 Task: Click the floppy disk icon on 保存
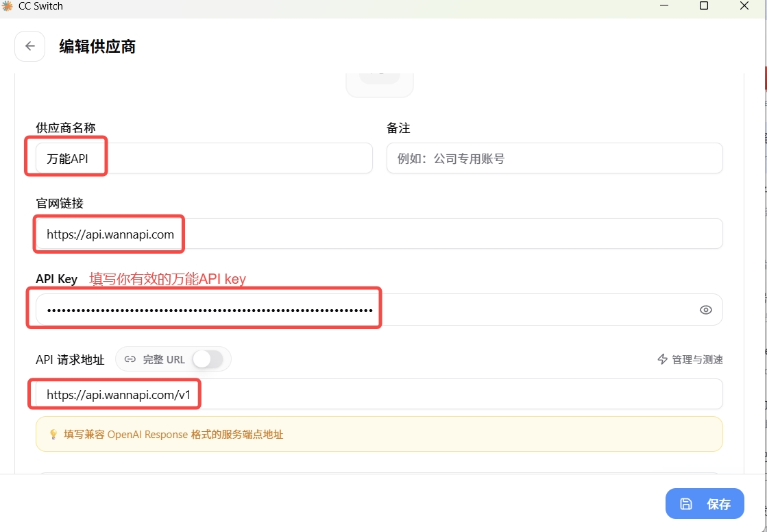click(x=686, y=504)
